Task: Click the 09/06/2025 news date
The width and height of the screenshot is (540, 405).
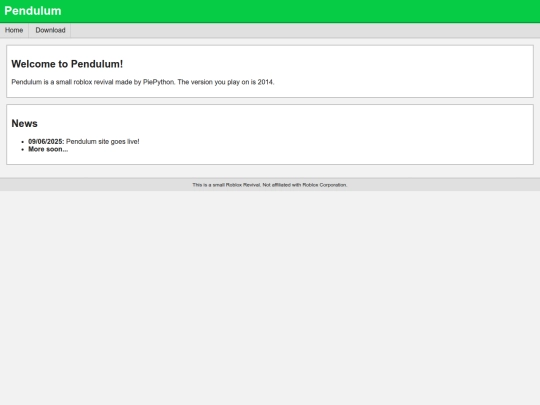Action: [x=46, y=142]
